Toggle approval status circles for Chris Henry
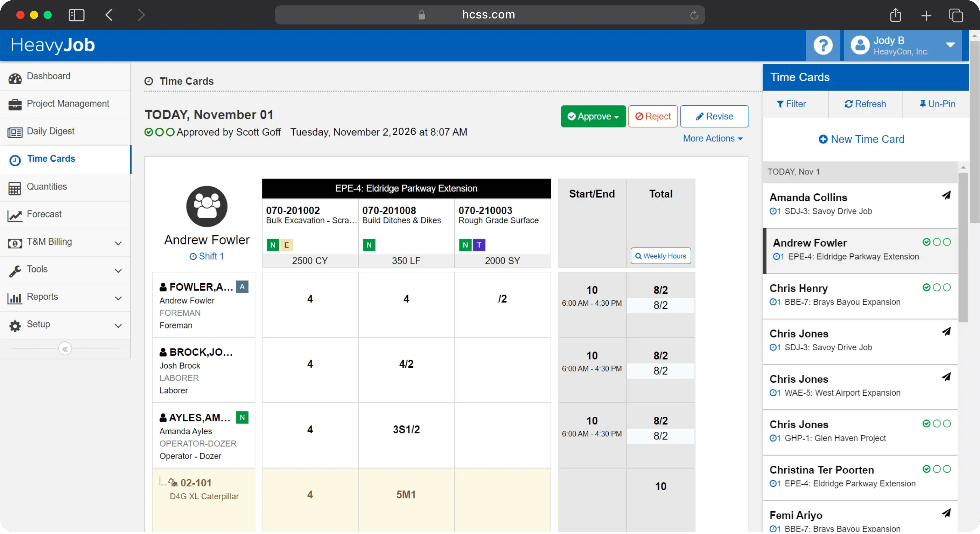This screenshot has width=980, height=534. point(936,287)
